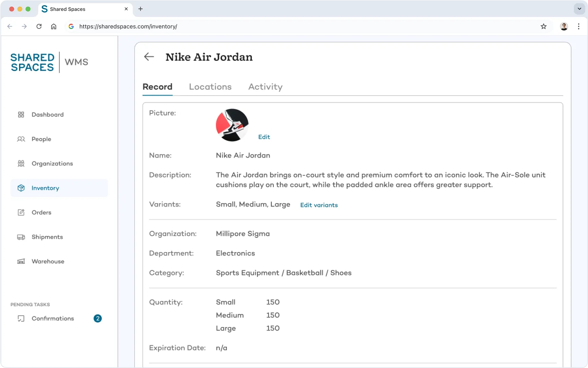Open Organizations in the sidebar
Viewport: 588px width, 368px height.
pos(59,163)
